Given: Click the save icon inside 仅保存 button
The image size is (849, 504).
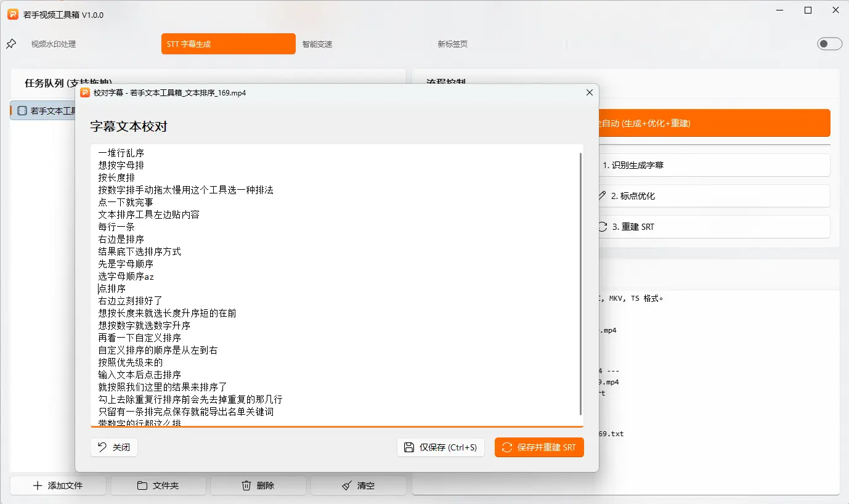Looking at the screenshot, I should click(x=408, y=447).
